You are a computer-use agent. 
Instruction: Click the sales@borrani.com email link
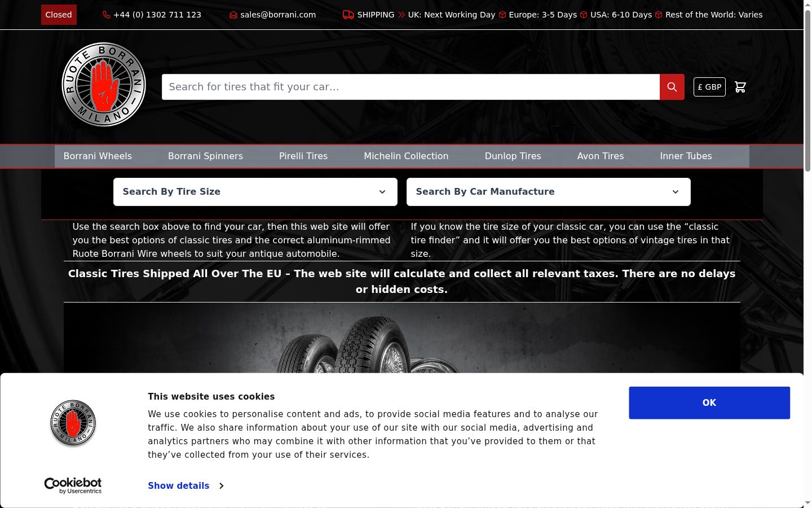pos(278,15)
